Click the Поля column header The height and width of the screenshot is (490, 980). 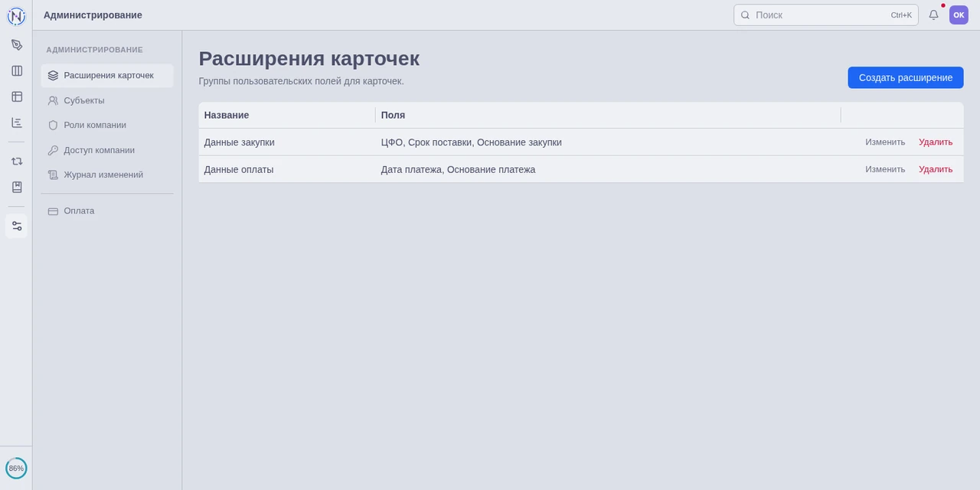608,115
